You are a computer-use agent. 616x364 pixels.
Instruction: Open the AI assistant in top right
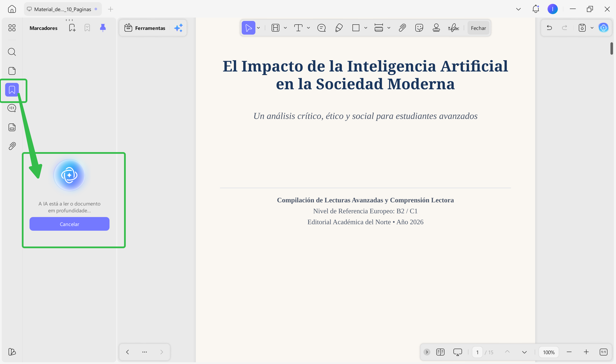(603, 28)
